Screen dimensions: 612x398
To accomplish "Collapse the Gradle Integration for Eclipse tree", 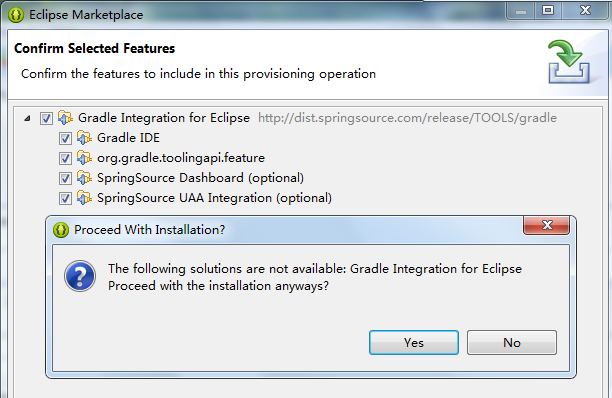I will point(27,118).
